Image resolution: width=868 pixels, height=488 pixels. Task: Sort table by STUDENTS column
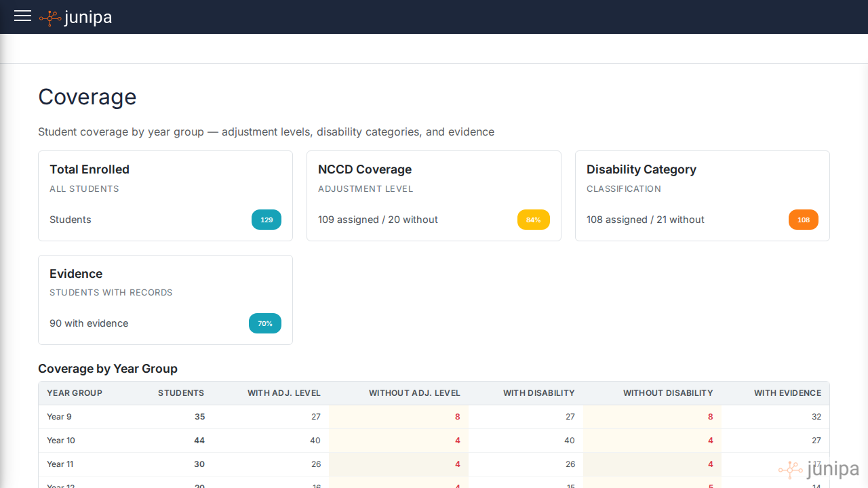181,393
